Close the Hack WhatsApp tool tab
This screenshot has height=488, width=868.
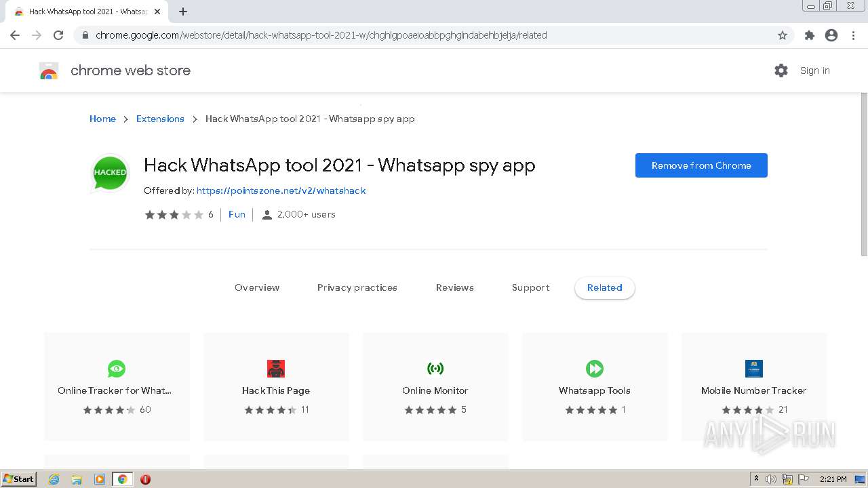pyautogui.click(x=157, y=12)
